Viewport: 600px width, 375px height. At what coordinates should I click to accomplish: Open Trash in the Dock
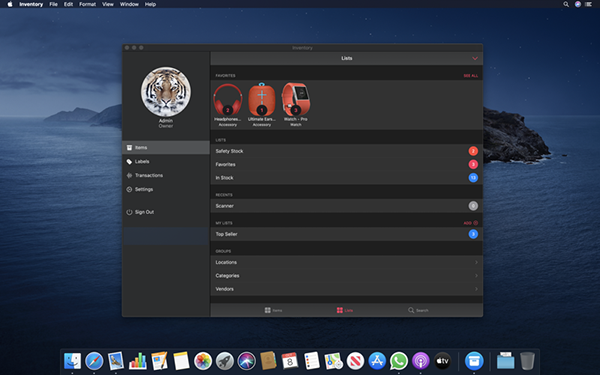click(527, 361)
